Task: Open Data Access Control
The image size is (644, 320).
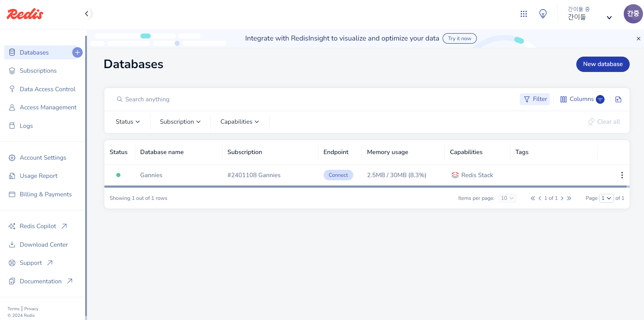Action: click(47, 89)
